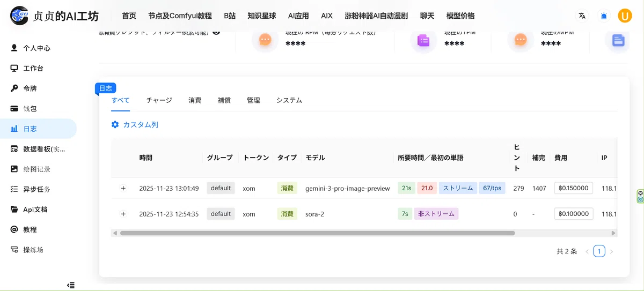The height and width of the screenshot is (291, 644).
Task: Switch to the システム tab
Action: 289,100
